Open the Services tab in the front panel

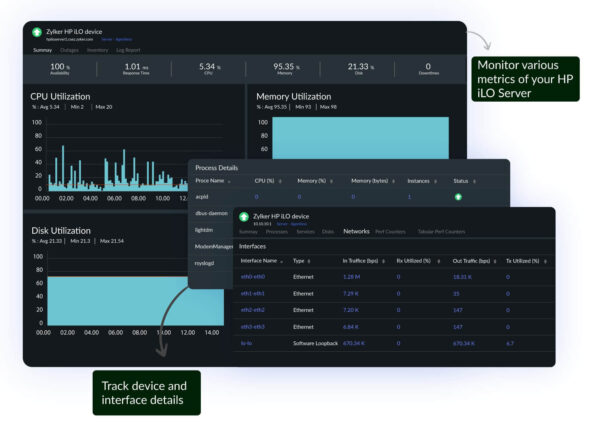(305, 232)
